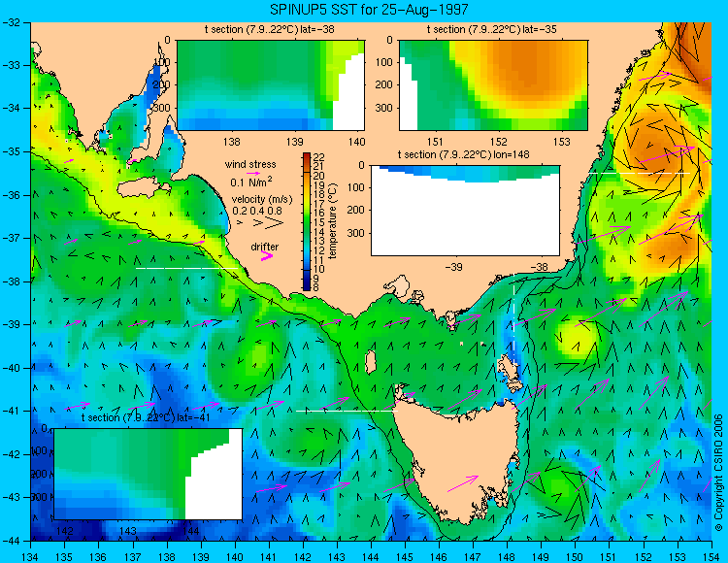Click the lat=-41 temperature section inset plot
728x563 pixels.
point(149,474)
